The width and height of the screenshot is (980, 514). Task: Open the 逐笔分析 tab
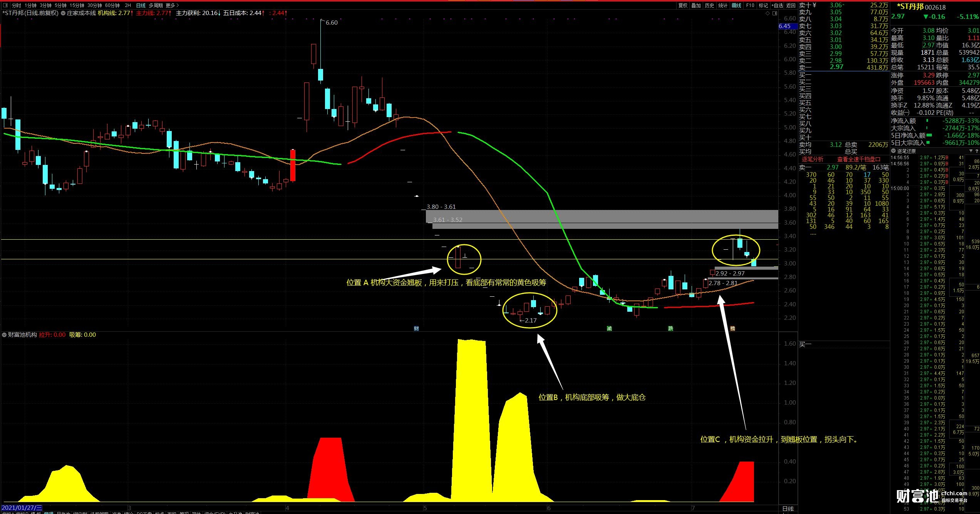(812, 159)
